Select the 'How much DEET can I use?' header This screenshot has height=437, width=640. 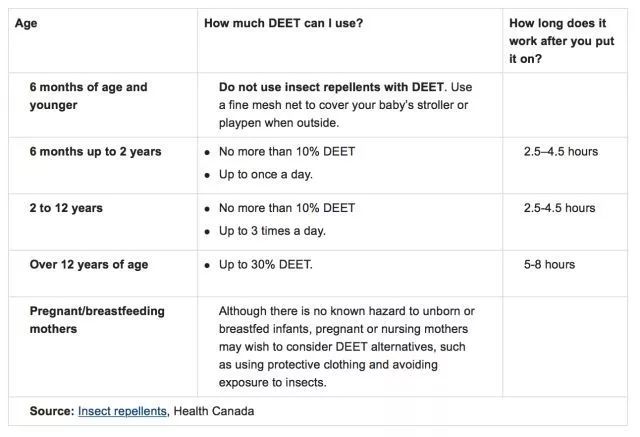(283, 23)
